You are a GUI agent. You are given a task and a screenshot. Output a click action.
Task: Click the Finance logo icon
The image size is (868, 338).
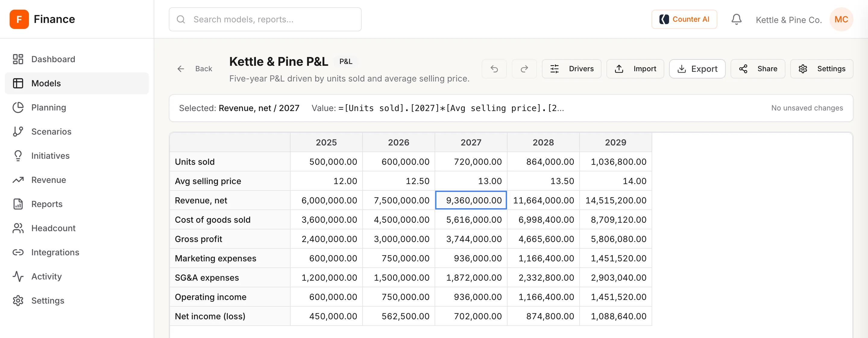pos(19,19)
